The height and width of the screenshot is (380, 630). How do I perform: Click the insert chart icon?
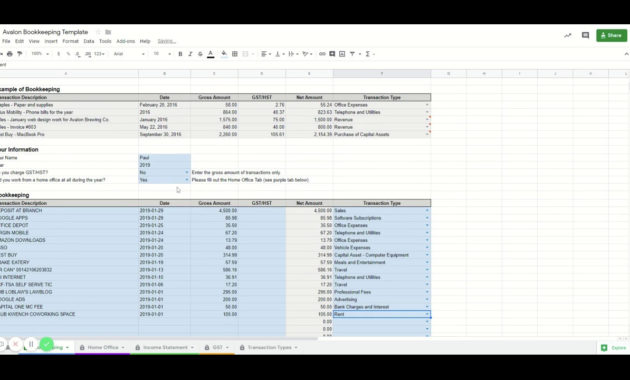point(342,54)
